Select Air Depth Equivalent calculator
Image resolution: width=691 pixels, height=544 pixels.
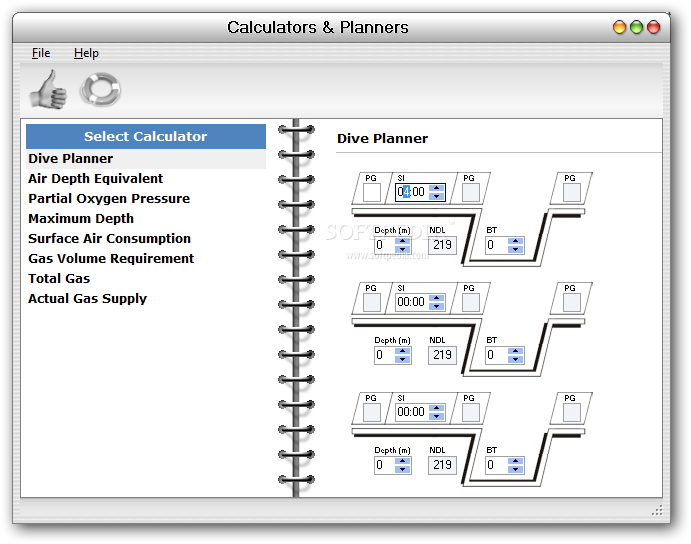146,179
